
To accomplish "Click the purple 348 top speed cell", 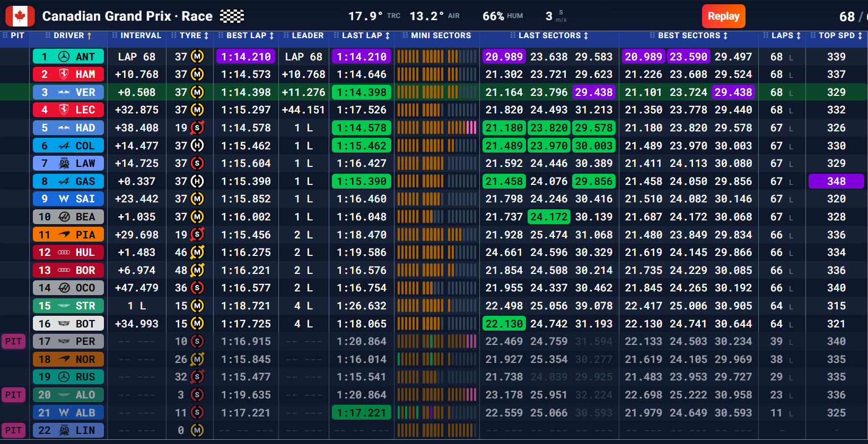I will coord(836,181).
